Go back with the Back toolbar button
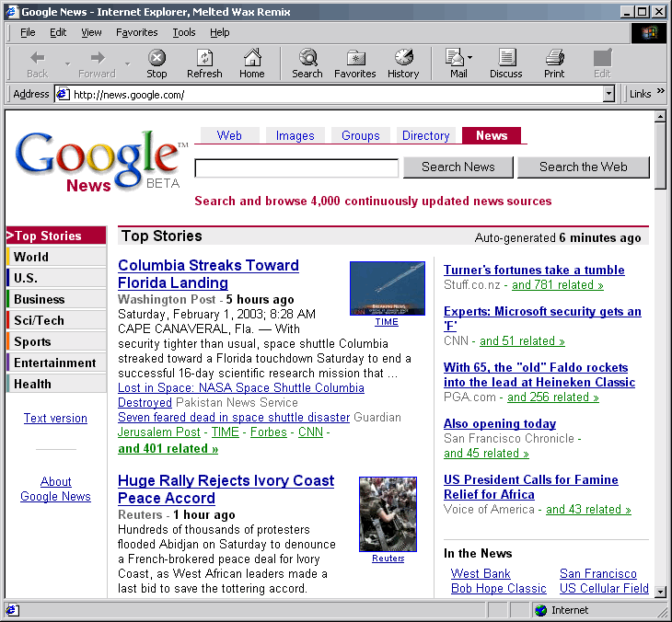 point(38,63)
